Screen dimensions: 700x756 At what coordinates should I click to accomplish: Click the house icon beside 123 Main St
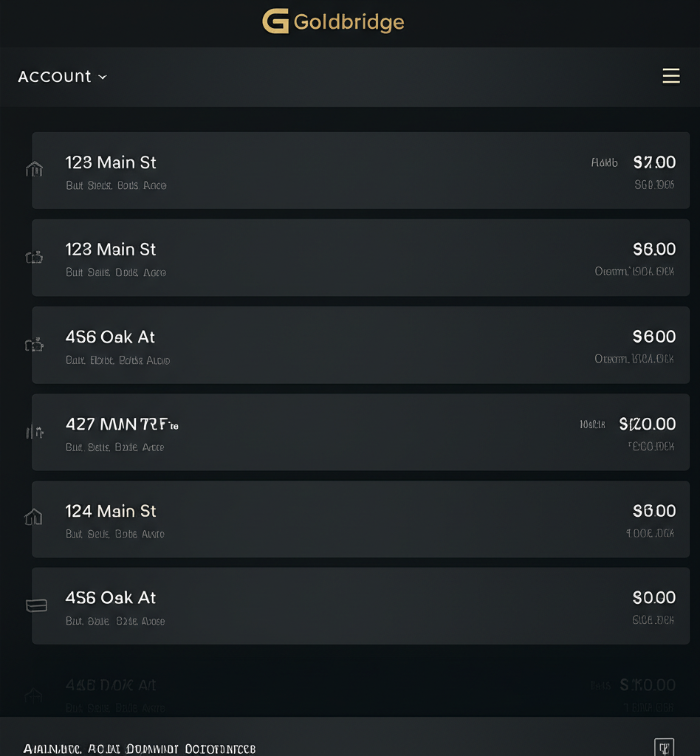(34, 169)
